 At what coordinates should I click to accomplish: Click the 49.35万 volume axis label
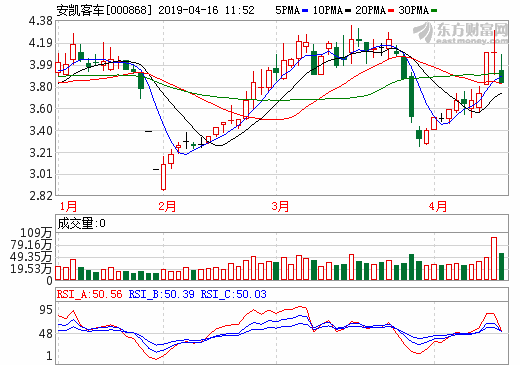[x=31, y=257]
